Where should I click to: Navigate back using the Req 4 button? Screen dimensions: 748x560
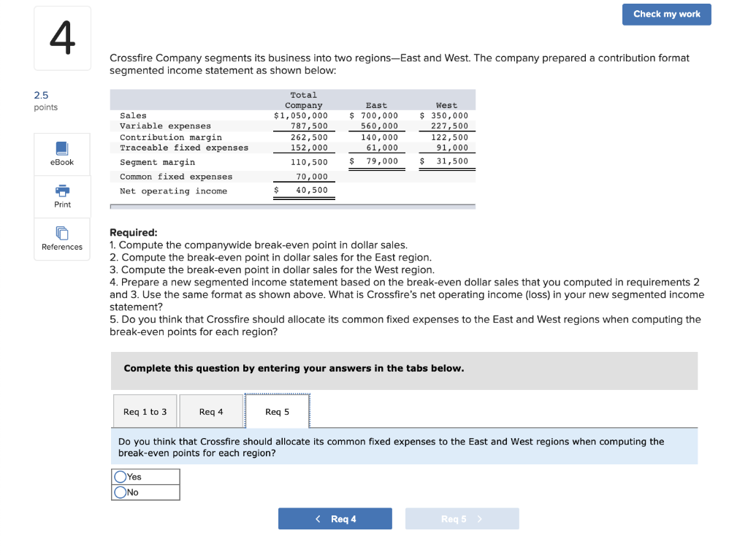[x=335, y=518]
